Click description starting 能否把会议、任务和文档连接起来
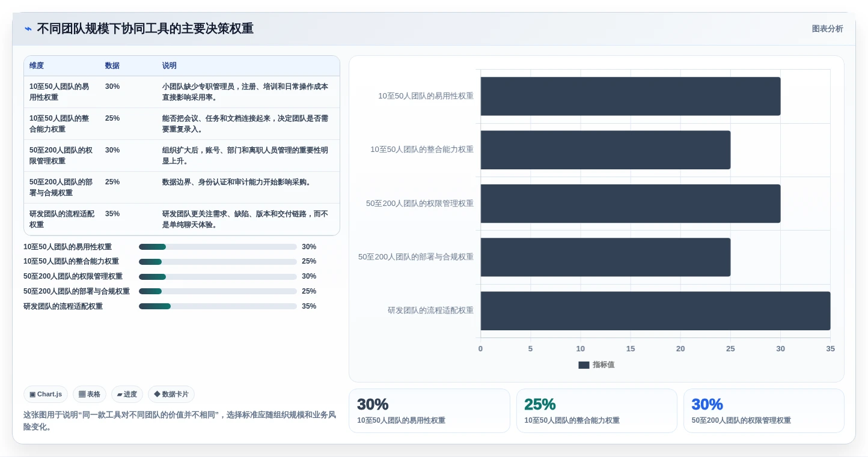868x457 pixels. (x=245, y=124)
